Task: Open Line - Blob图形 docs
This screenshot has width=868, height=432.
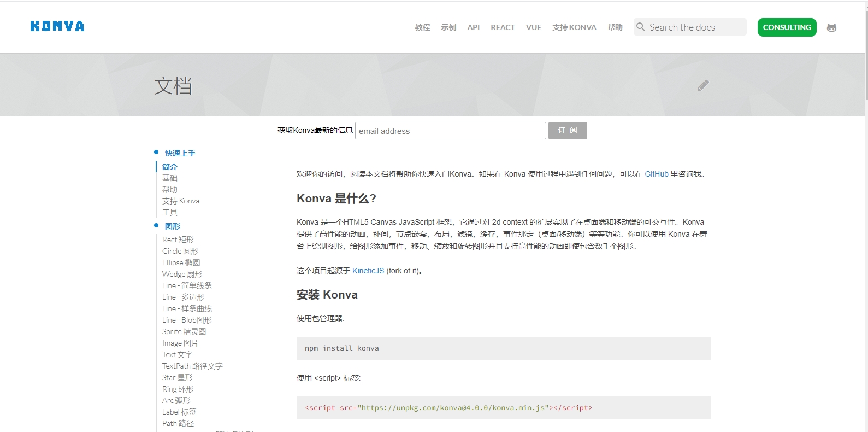Action: tap(187, 320)
